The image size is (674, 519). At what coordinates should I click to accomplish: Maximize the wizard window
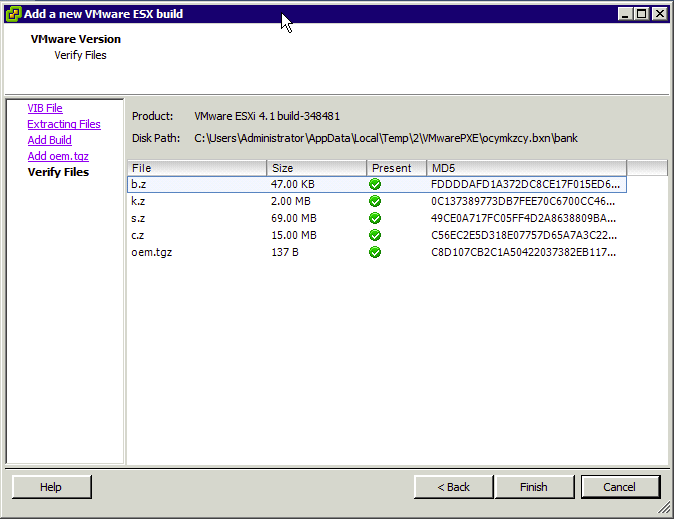(641, 14)
